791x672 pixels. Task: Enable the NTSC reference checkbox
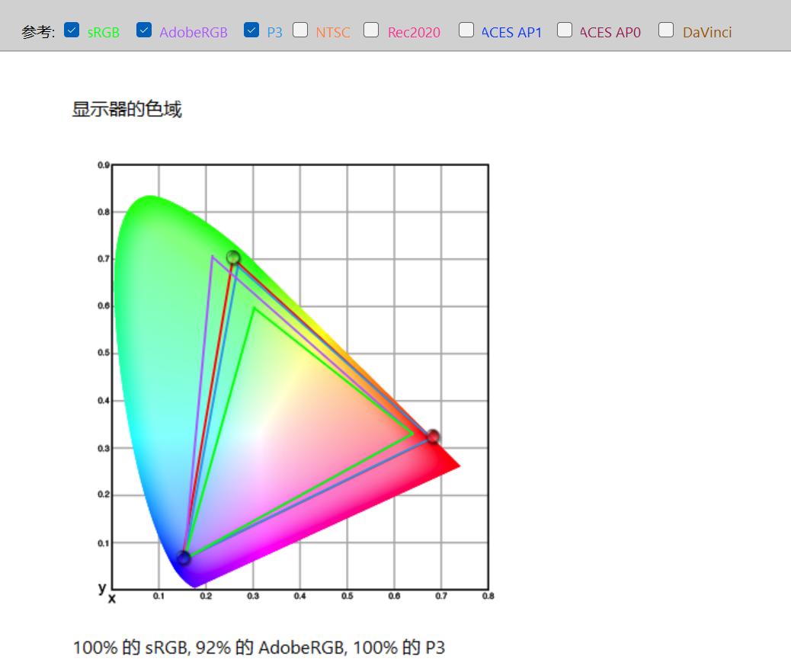pyautogui.click(x=300, y=30)
